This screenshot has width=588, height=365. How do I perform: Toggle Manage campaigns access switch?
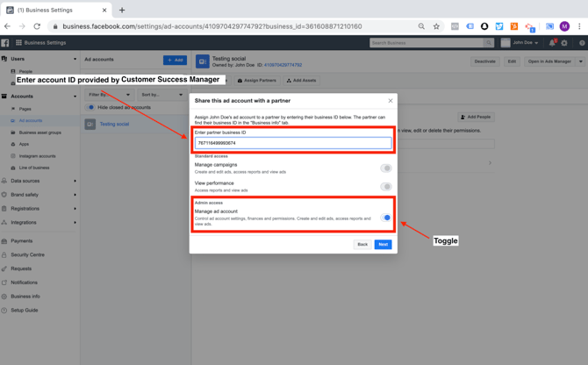pyautogui.click(x=385, y=168)
